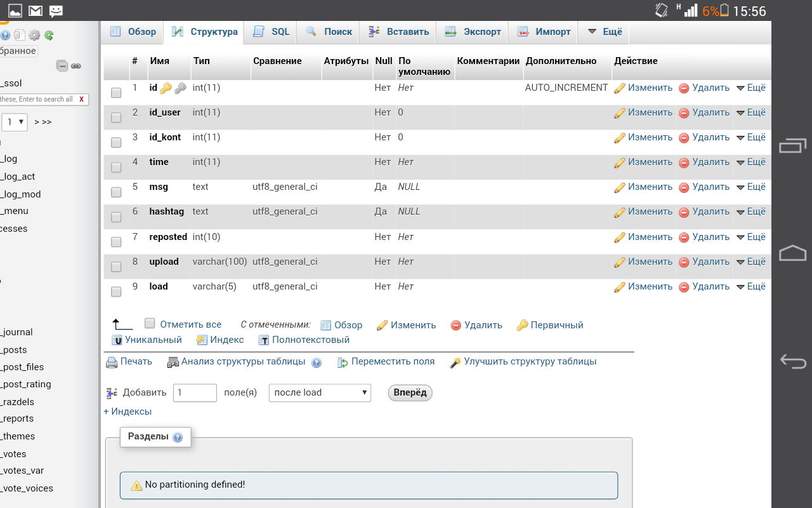Tick the checkbox for the msg column

click(x=116, y=192)
